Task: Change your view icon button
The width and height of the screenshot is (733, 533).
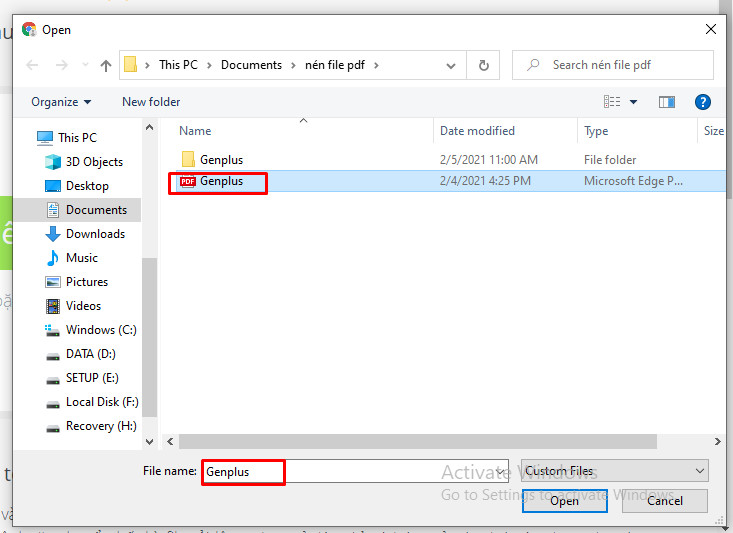Action: [x=611, y=101]
